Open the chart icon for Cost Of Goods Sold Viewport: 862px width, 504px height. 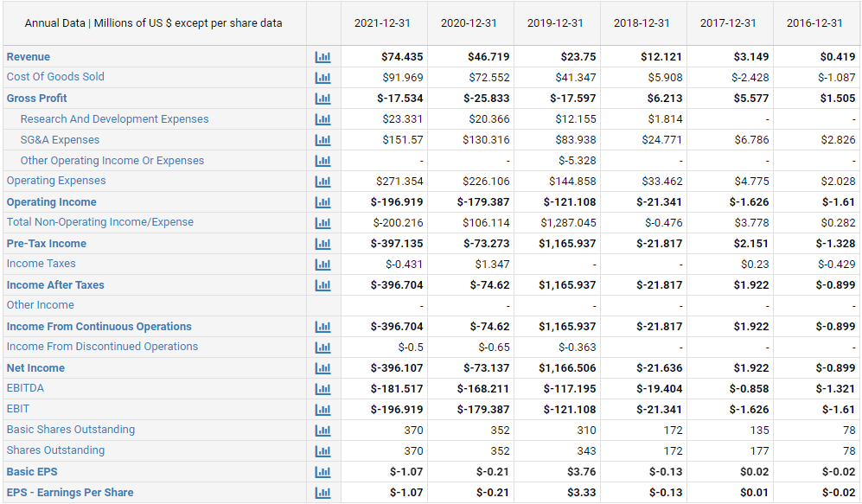pos(322,78)
